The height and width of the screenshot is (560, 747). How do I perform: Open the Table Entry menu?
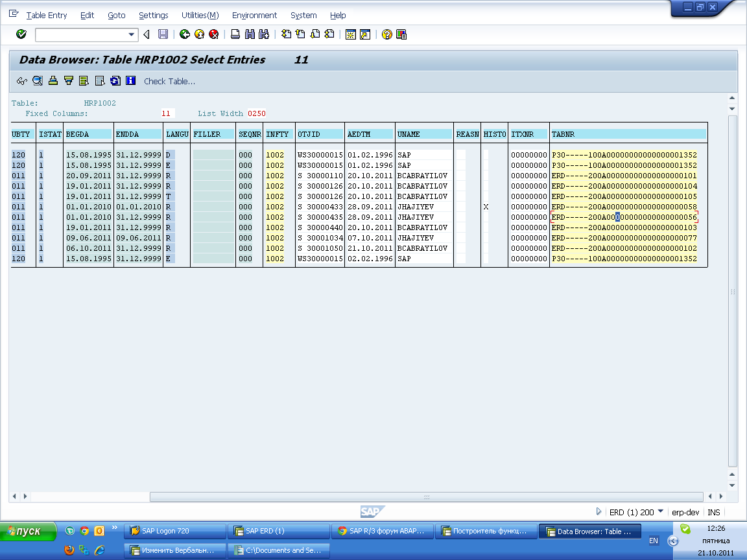(47, 16)
